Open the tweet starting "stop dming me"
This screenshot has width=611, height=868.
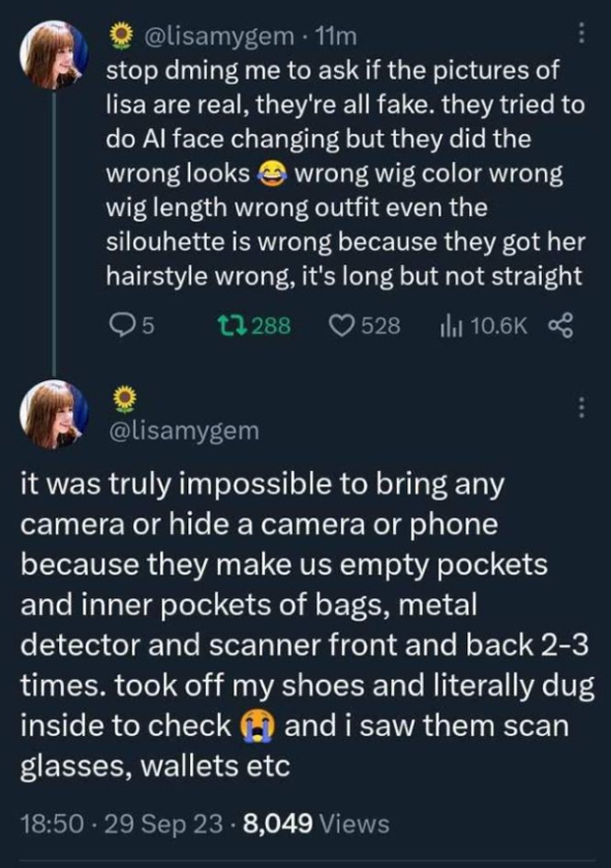point(345,172)
